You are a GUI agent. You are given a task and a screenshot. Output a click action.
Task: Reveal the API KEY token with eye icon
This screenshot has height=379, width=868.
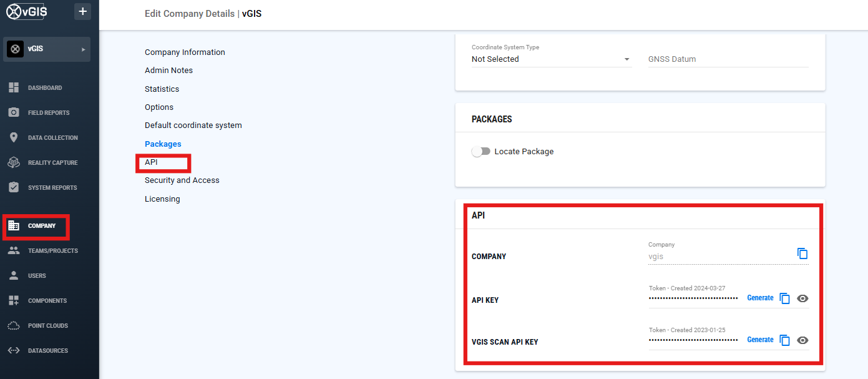[x=803, y=298]
